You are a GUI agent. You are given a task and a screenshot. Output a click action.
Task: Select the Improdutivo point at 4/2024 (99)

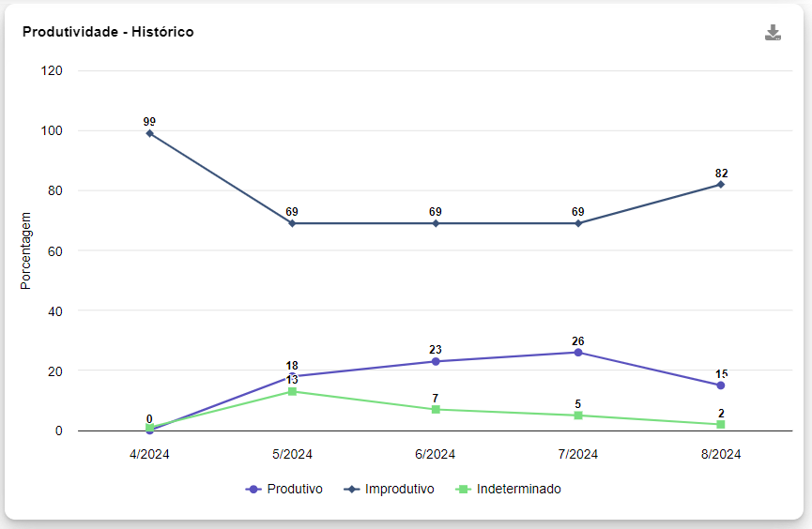tap(149, 133)
